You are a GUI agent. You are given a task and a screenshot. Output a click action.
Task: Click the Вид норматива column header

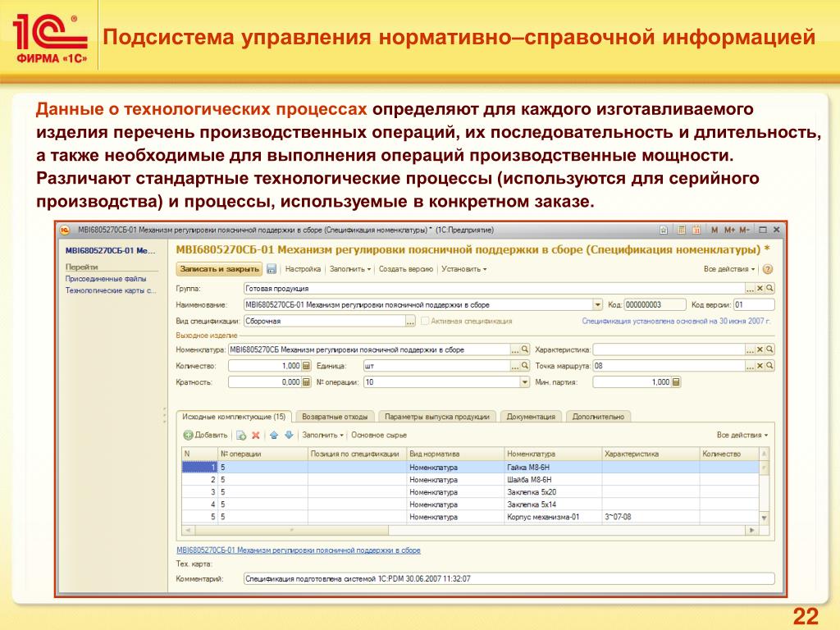pyautogui.click(x=455, y=454)
